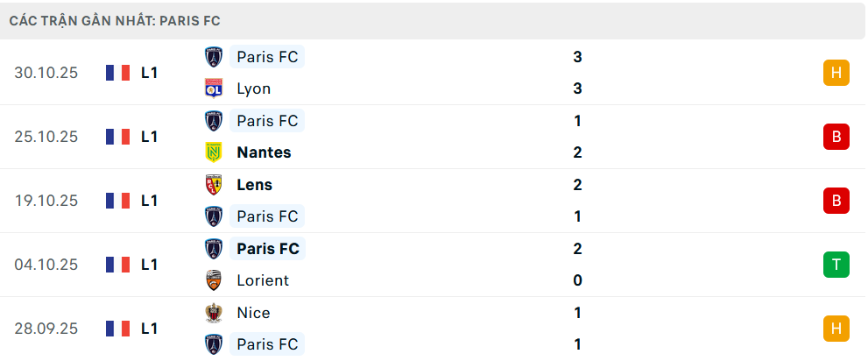Select L1 league label for 19.10.25 match
Screen dimensions: 868x361
(x=150, y=201)
